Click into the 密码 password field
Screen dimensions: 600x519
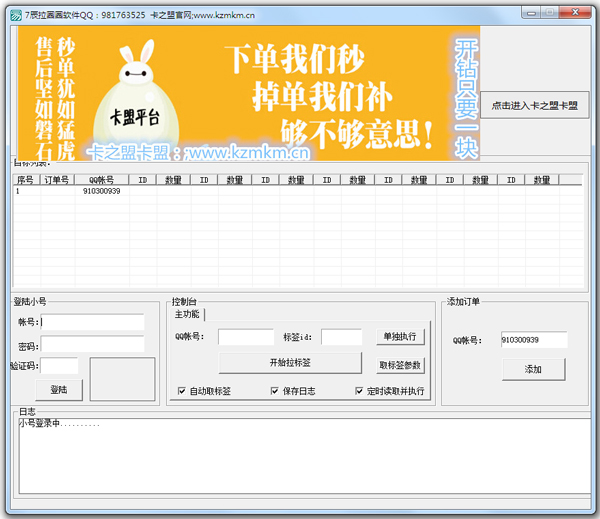click(x=92, y=345)
